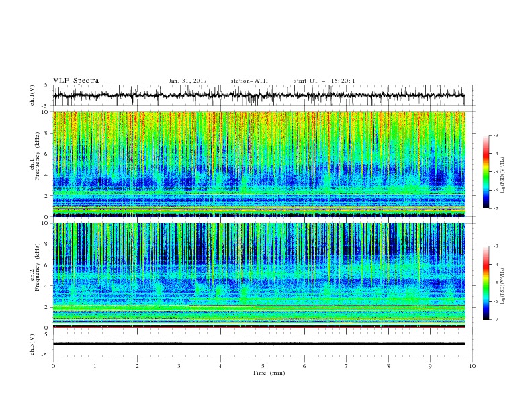Click time axis tick label "1"
Screen dimensions: 532x411
[x=95, y=366]
